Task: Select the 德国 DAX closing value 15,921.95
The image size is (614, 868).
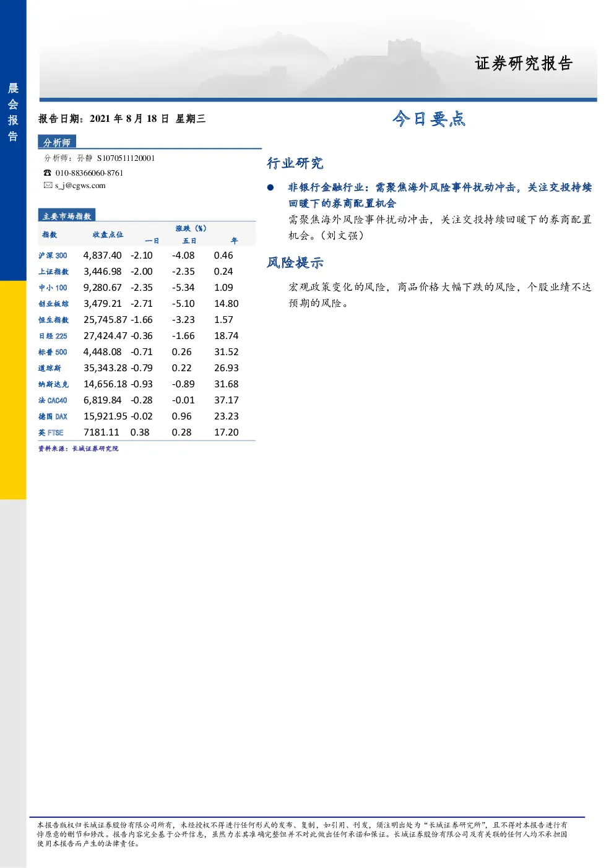Action: click(x=105, y=416)
